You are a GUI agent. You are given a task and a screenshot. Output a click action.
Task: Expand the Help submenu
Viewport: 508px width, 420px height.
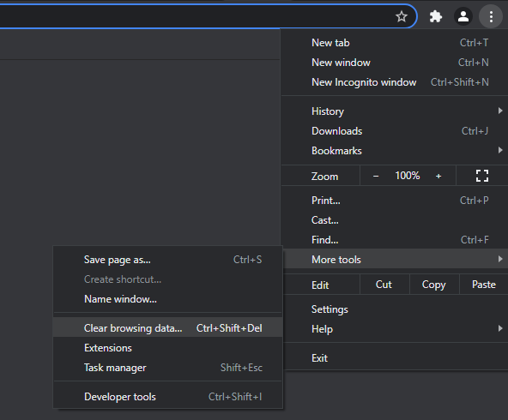point(394,329)
